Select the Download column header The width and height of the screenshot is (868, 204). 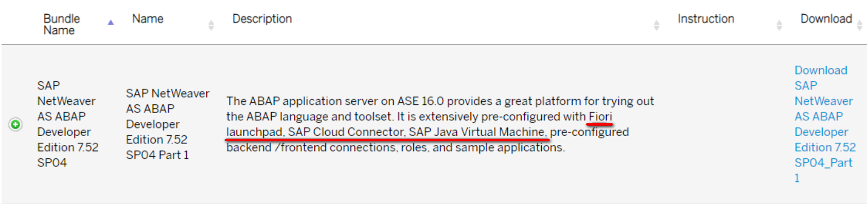[x=826, y=18]
